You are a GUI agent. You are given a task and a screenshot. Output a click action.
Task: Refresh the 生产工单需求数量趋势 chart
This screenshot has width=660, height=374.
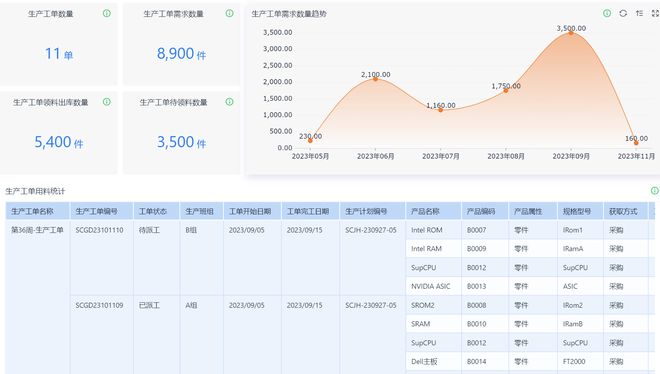[x=623, y=13]
